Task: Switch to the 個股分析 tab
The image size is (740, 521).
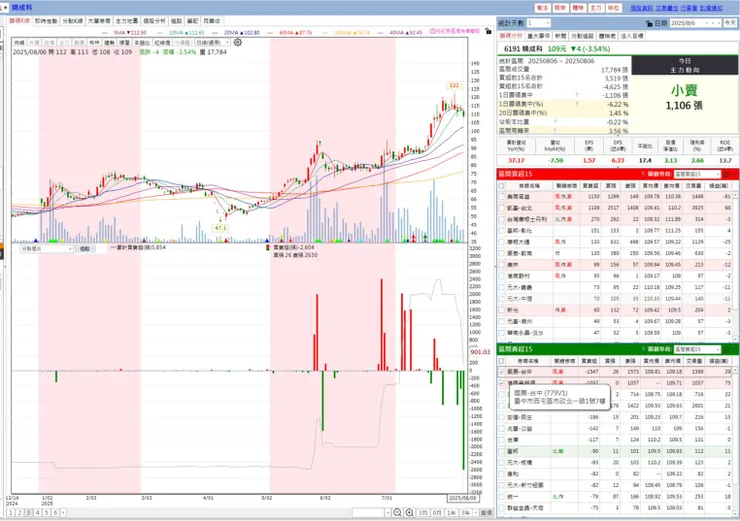Action: [x=154, y=21]
